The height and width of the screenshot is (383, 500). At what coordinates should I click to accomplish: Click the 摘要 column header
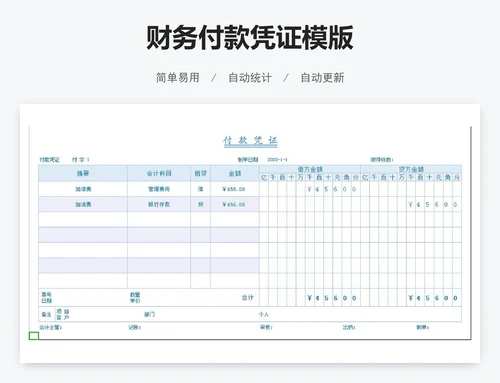(x=83, y=173)
